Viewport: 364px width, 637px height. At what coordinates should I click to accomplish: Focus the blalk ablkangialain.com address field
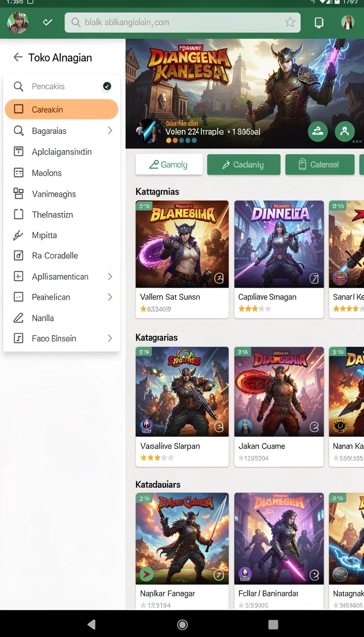point(182,22)
